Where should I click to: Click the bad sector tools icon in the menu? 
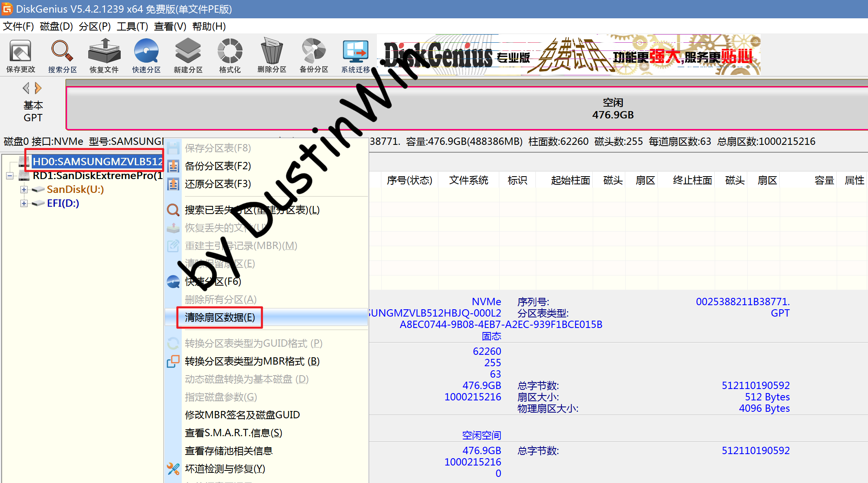[x=173, y=469]
